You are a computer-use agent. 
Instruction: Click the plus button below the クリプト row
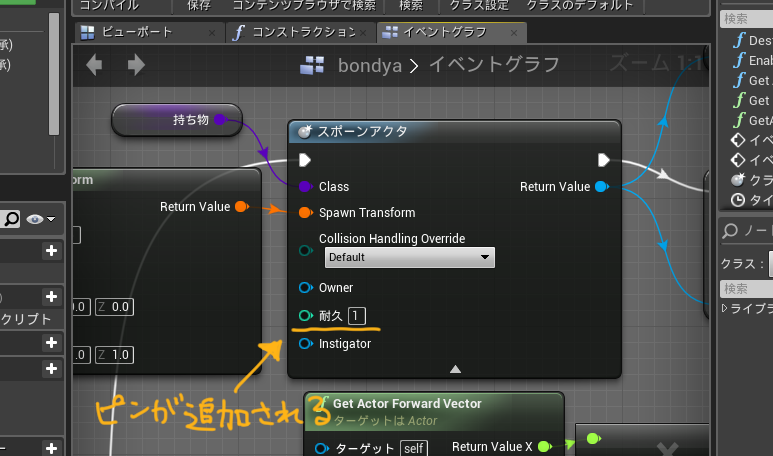point(51,342)
